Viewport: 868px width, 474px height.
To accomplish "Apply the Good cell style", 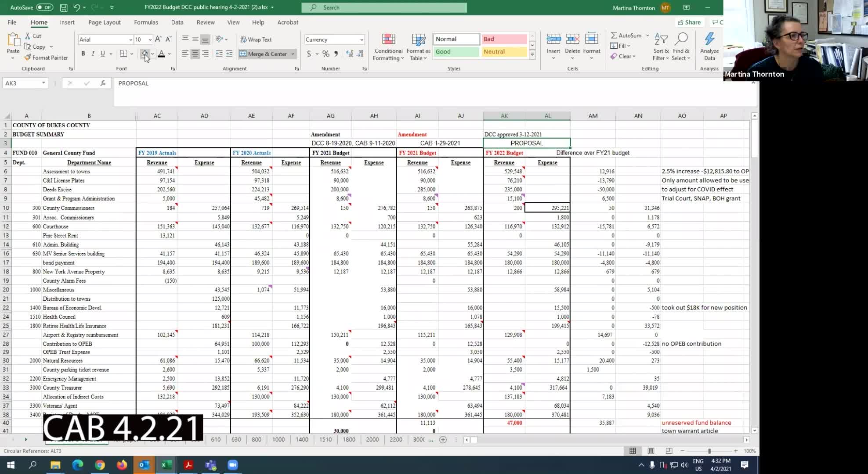I will coord(456,52).
